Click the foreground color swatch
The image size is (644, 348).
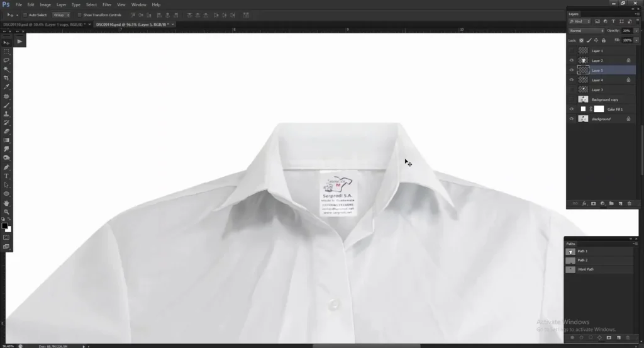coord(5,226)
